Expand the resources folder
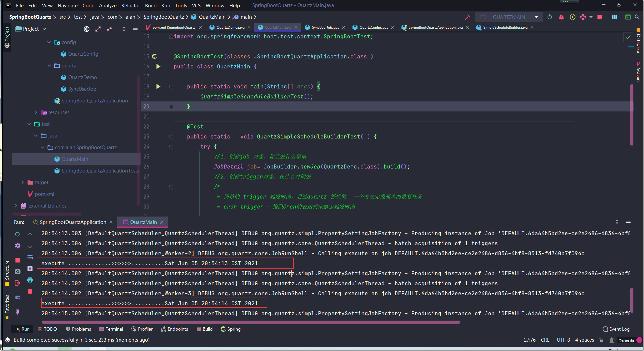This screenshot has width=644, height=351. 36,112
